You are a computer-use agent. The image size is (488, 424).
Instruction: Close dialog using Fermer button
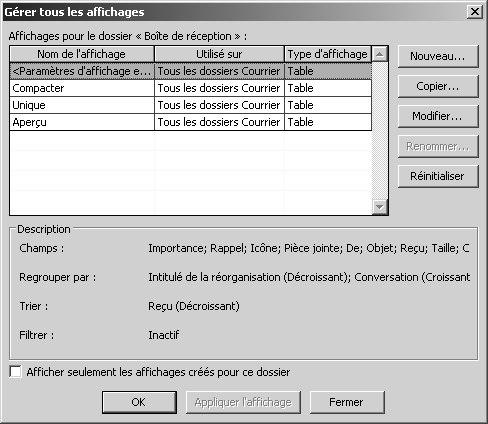click(347, 402)
